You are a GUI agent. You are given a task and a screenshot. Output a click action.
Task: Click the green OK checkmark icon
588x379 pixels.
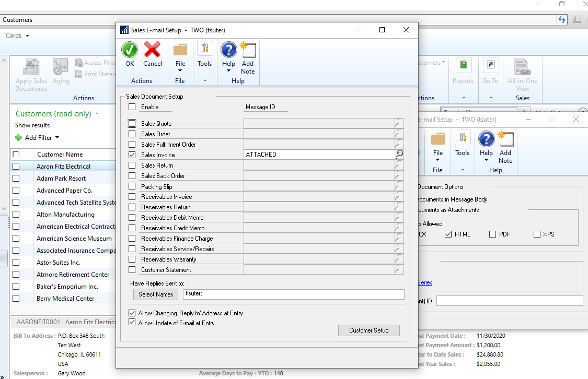click(x=130, y=50)
